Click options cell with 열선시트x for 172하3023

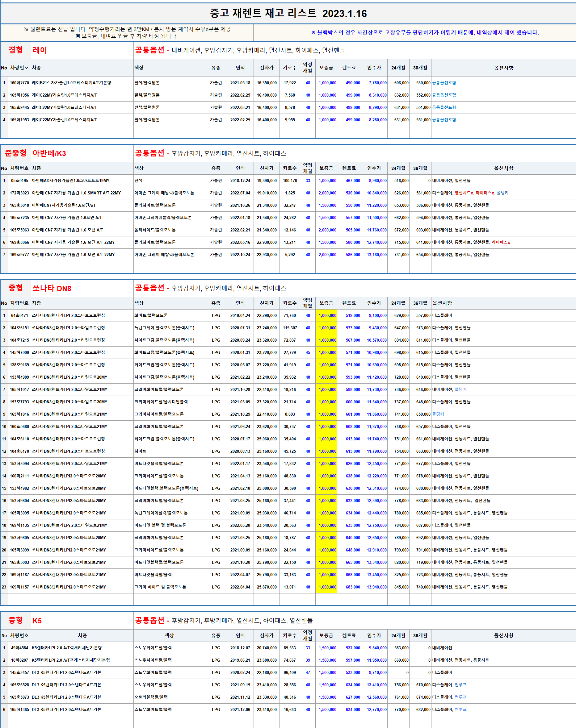(503, 193)
